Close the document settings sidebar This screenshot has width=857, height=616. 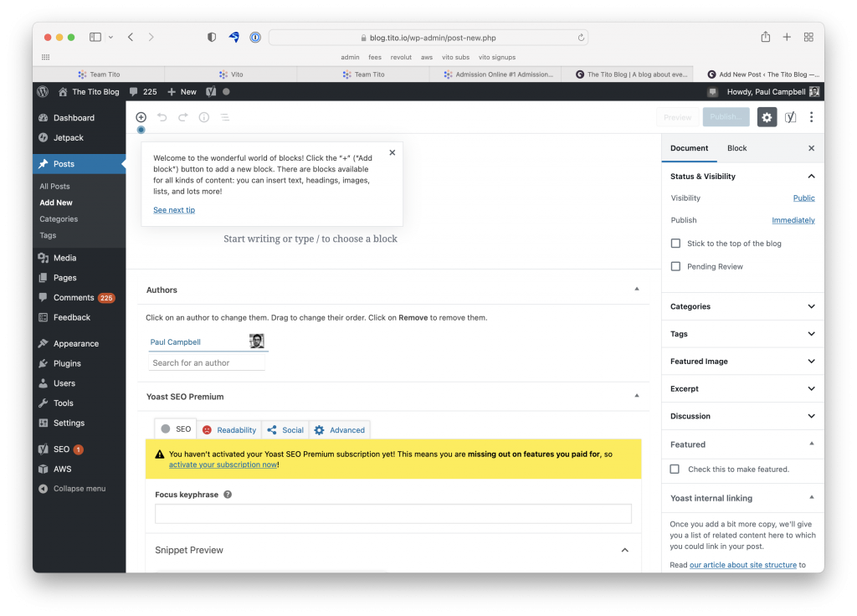coord(812,148)
